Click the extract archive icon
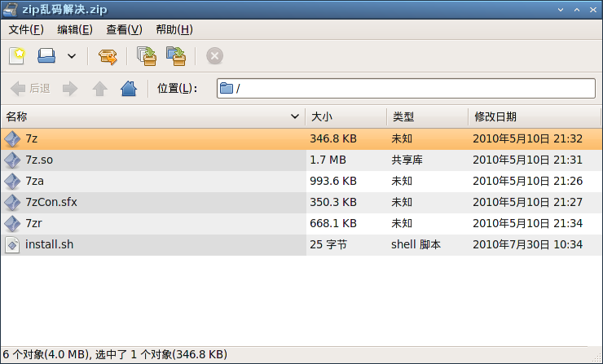This screenshot has width=603, height=364. (108, 56)
